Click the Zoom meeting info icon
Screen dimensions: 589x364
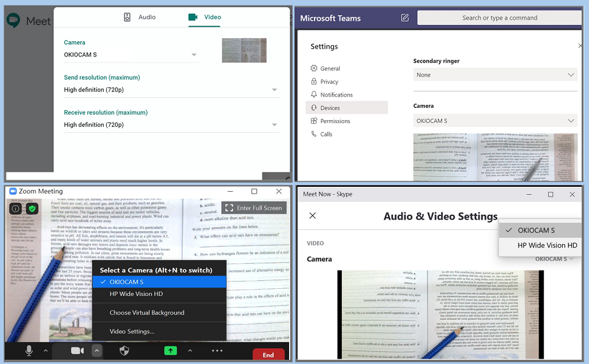coord(15,208)
